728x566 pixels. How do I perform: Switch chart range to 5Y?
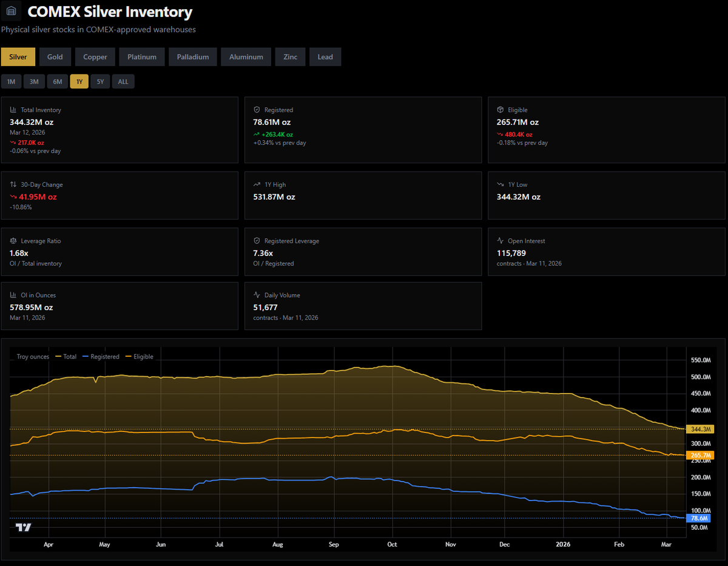point(100,81)
